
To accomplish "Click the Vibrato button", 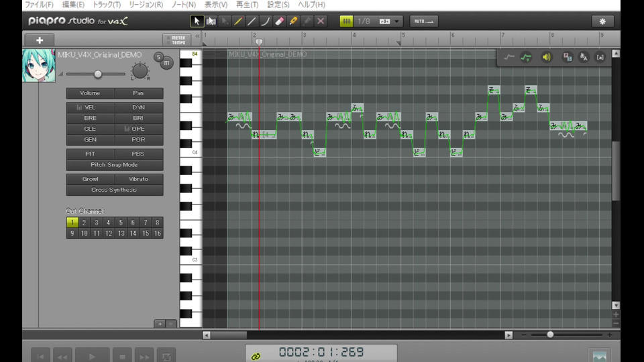I will pos(138,180).
